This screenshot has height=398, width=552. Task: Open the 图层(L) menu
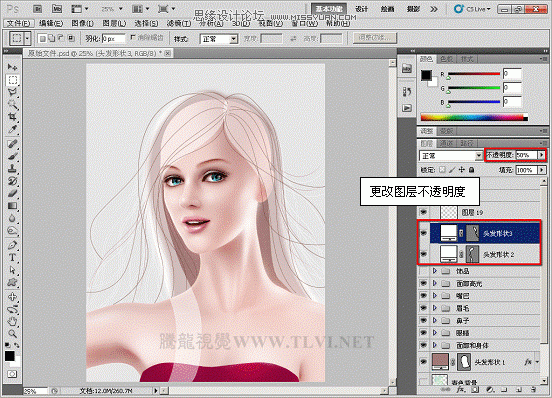click(114, 23)
